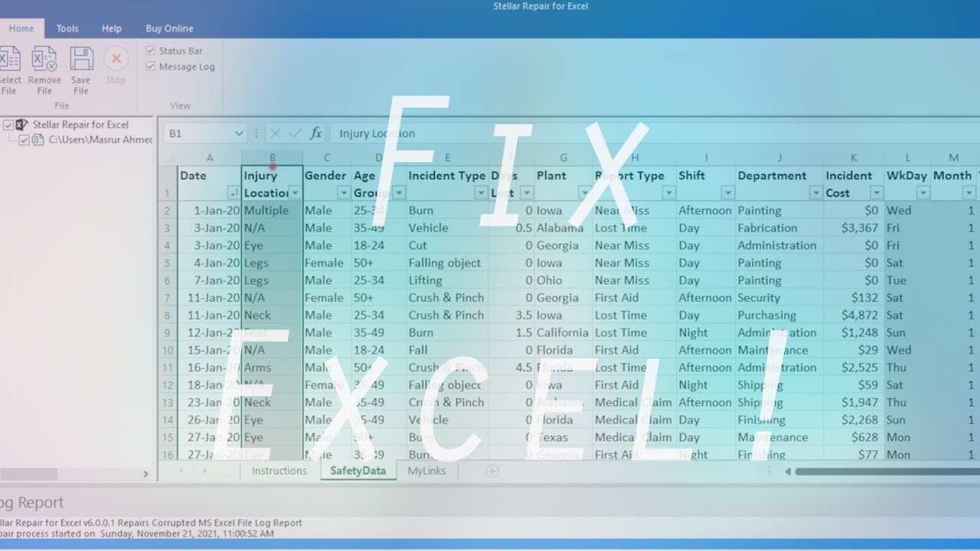Select column A header

click(x=210, y=158)
